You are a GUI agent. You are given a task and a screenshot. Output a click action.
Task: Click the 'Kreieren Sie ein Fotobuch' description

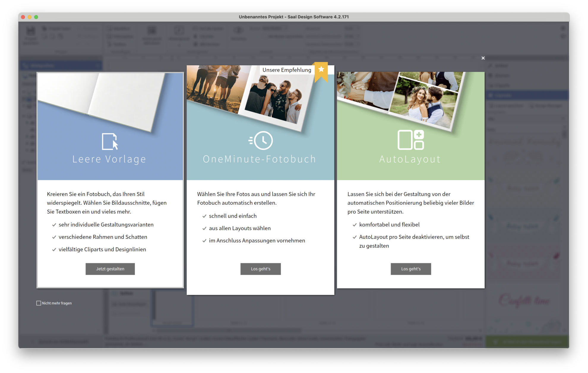point(107,203)
